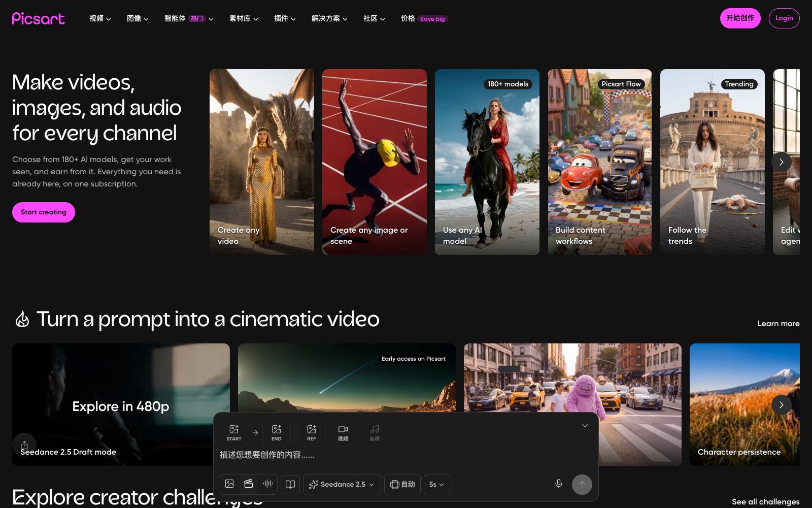
Task: Open the Use any AI model card
Action: coord(487,162)
